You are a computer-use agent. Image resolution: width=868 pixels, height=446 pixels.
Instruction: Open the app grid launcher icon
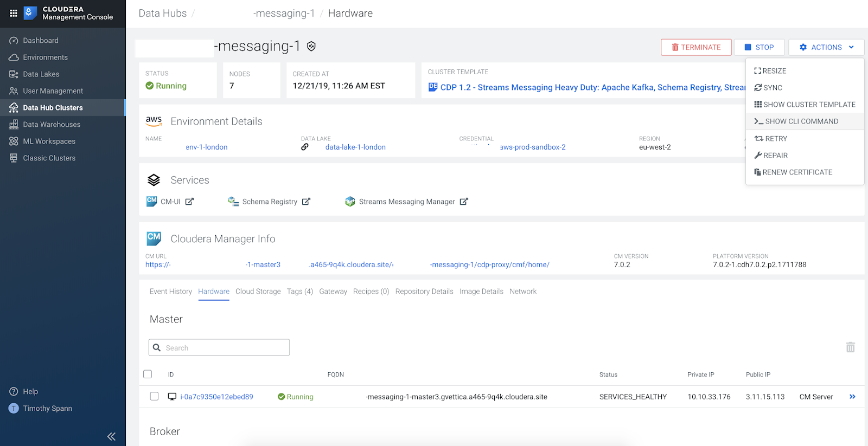14,13
